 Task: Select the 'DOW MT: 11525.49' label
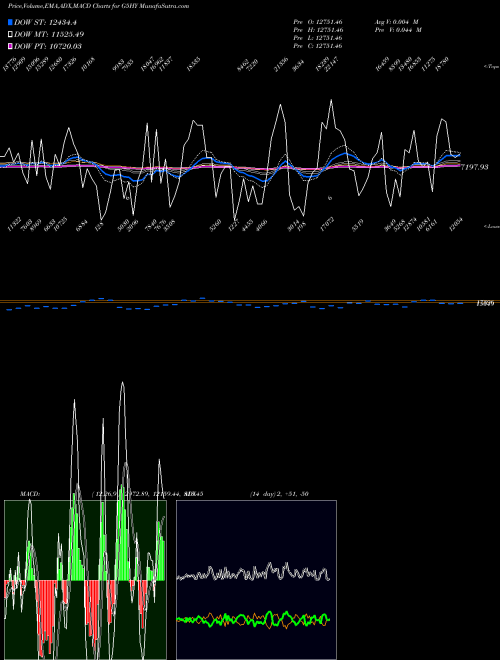click(47, 35)
